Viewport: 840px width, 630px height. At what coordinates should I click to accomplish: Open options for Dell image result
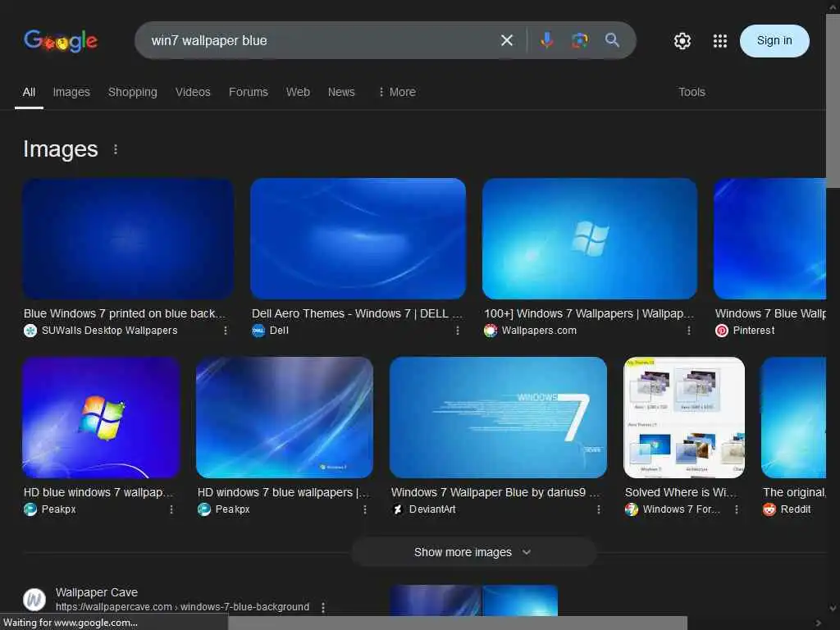pos(458,331)
